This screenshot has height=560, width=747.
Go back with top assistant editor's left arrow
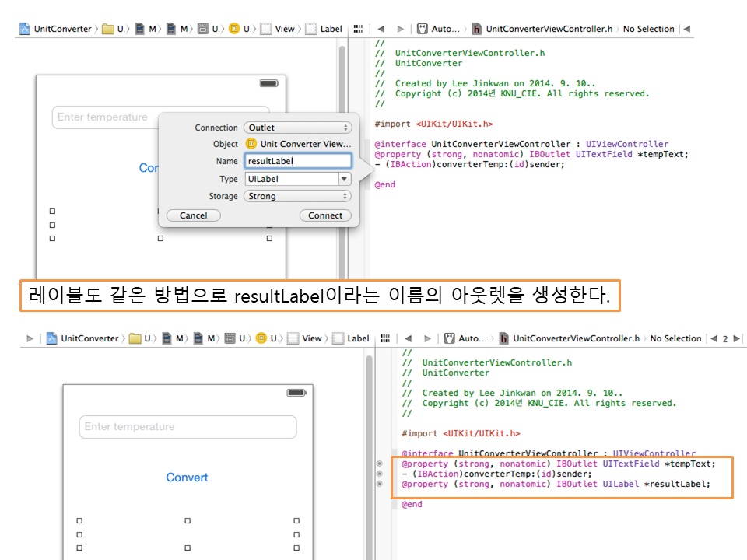click(381, 29)
